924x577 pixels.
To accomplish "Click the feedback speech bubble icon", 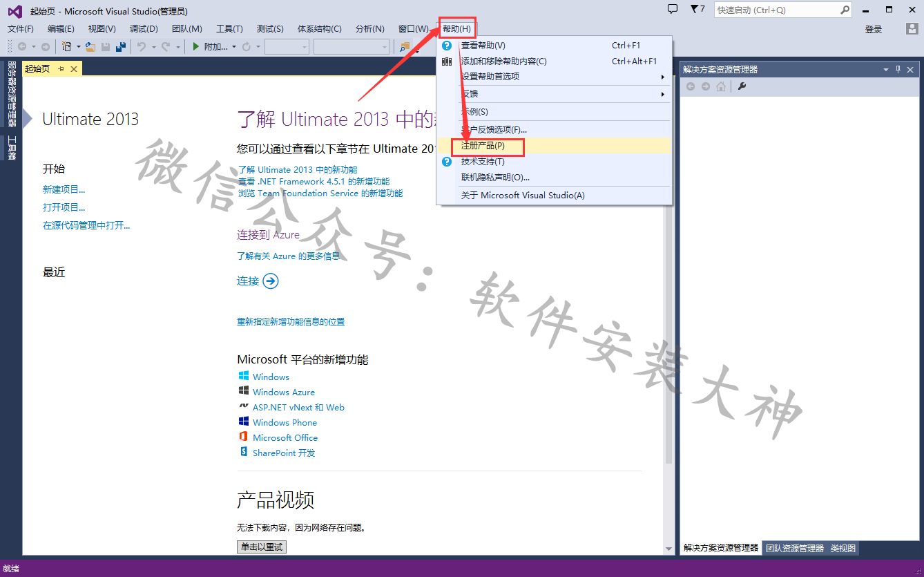I will (x=673, y=10).
